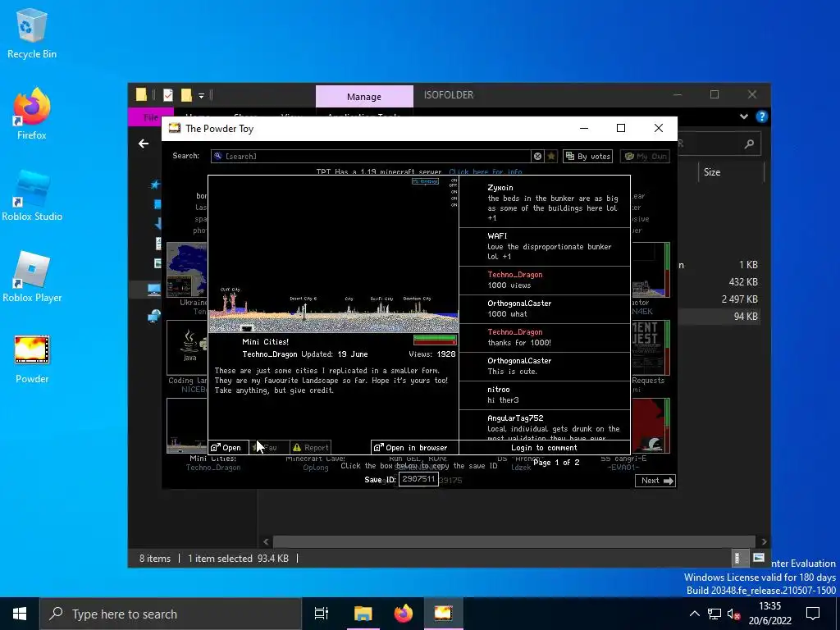The image size is (840, 630).
Task: Select Firefox desktop shortcut
Action: pos(32,114)
